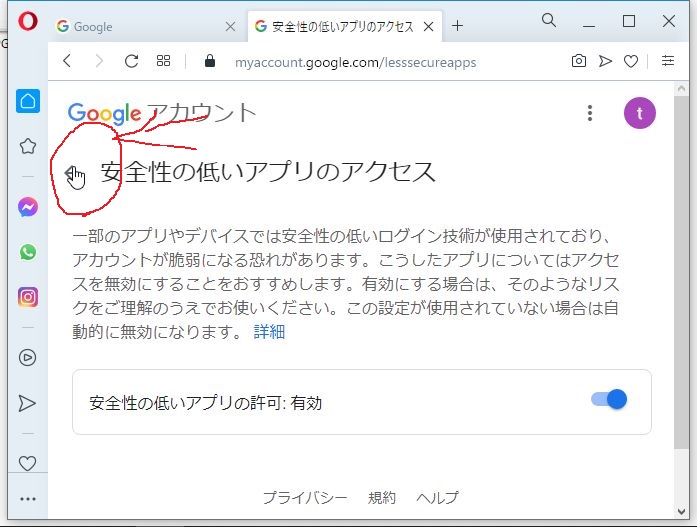Close the 安全性の低いアプリのアクセス tab

(429, 27)
